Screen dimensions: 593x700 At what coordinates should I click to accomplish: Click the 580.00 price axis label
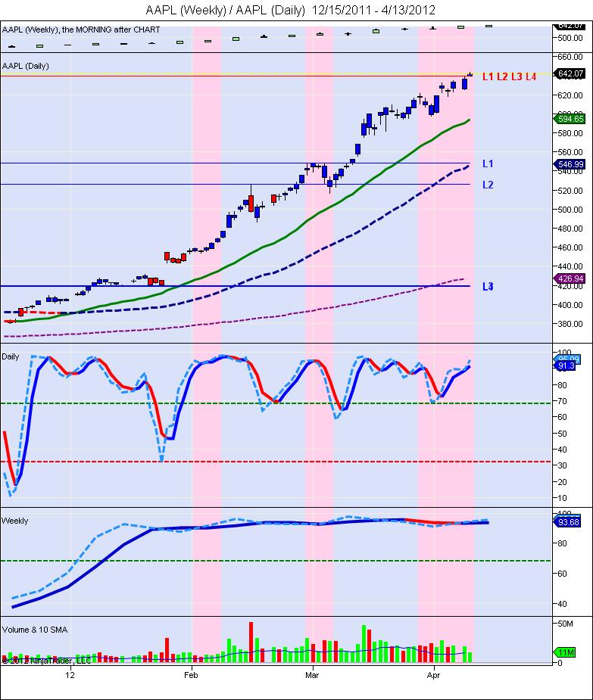(570, 133)
